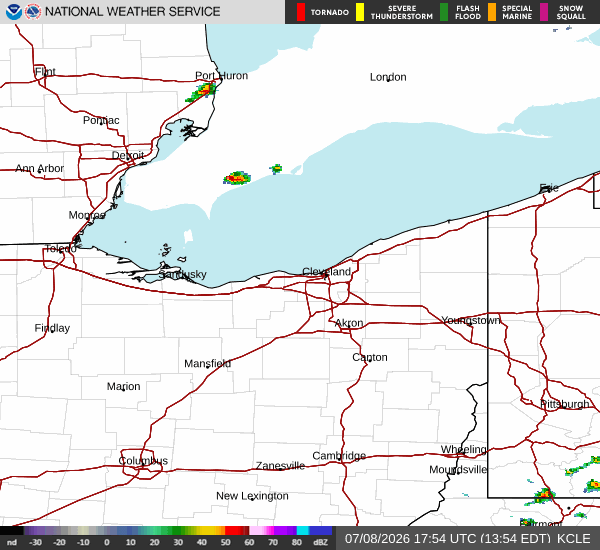Click the Wheeling city label

pyautogui.click(x=463, y=449)
